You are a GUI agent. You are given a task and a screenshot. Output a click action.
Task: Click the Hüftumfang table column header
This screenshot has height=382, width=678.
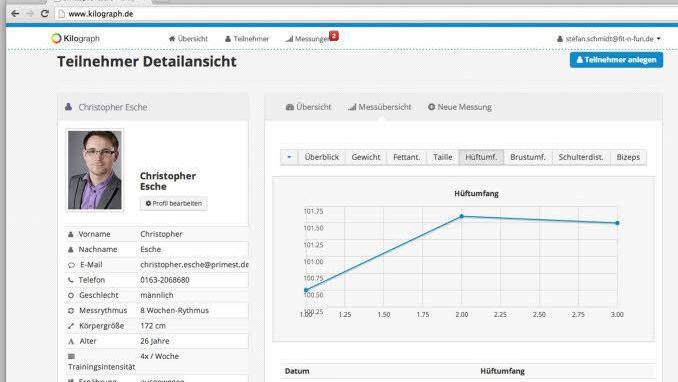click(x=502, y=371)
